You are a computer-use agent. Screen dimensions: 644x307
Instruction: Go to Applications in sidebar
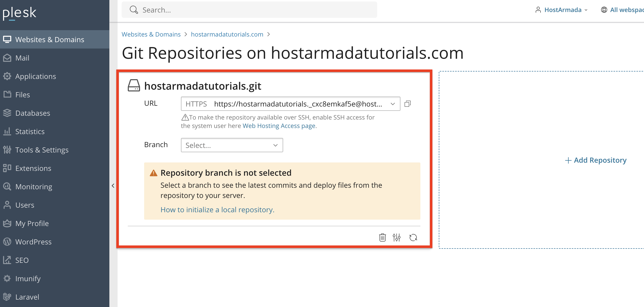coord(55,76)
